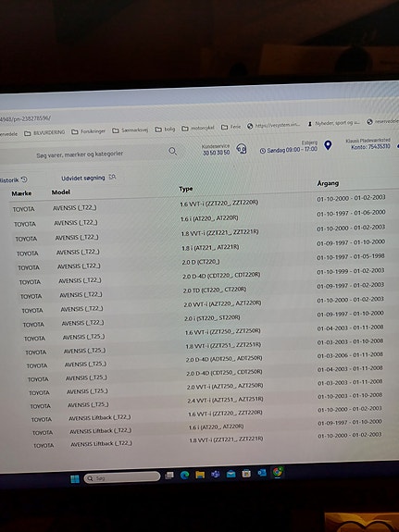399x532 pixels.
Task: Click the Windows taskbar Søg box
Action: click(x=122, y=477)
